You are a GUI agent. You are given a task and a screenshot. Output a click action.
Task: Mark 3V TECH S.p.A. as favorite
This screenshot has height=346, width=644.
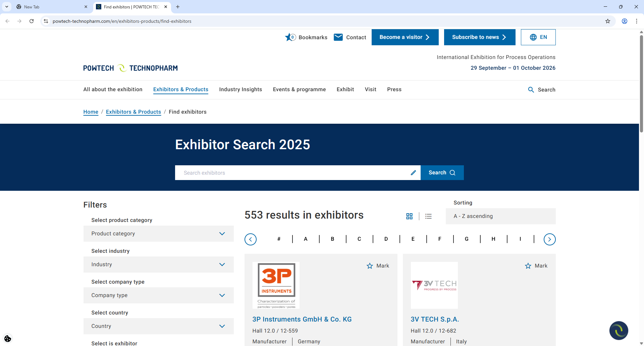click(528, 266)
